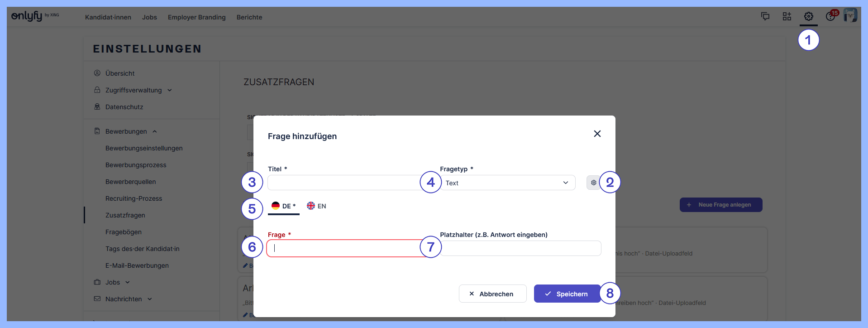Open the apps grid icon in header
This screenshot has height=328, width=868.
coord(787,17)
